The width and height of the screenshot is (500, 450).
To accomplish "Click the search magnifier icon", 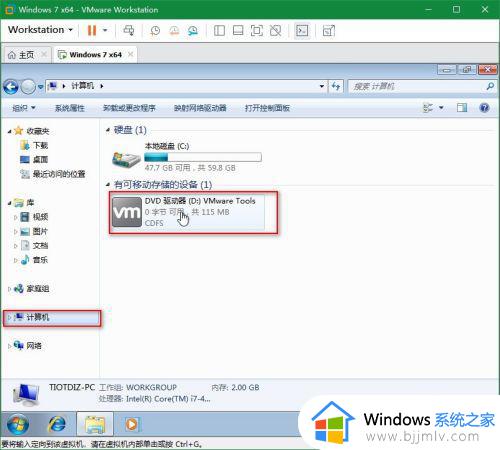I will tap(490, 86).
